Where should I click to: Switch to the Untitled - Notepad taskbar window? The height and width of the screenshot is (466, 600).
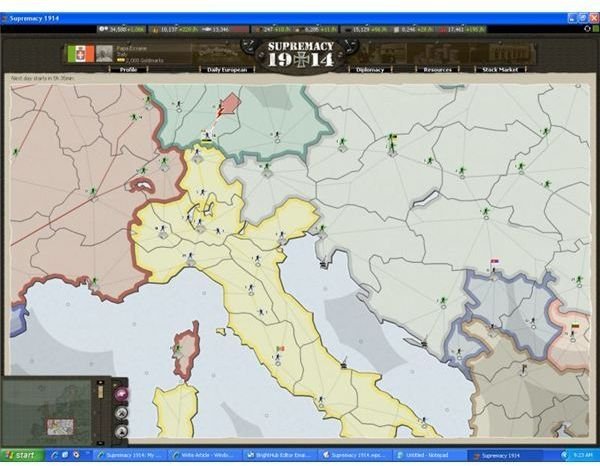[428, 455]
